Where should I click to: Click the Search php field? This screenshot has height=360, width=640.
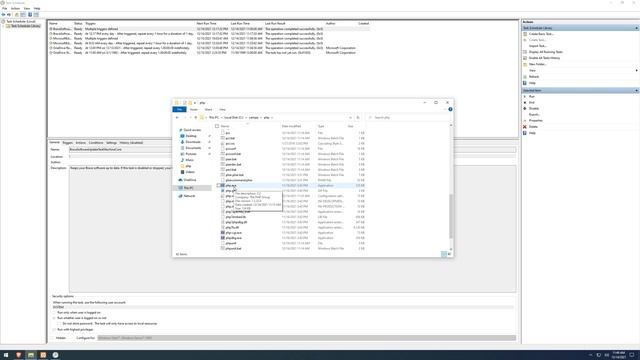(408, 118)
